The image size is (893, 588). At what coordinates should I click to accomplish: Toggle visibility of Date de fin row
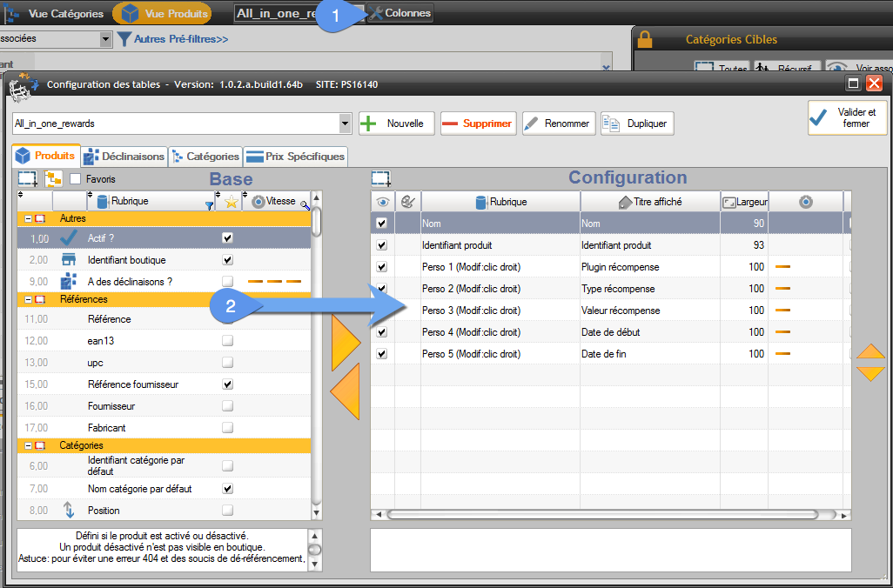tap(381, 354)
